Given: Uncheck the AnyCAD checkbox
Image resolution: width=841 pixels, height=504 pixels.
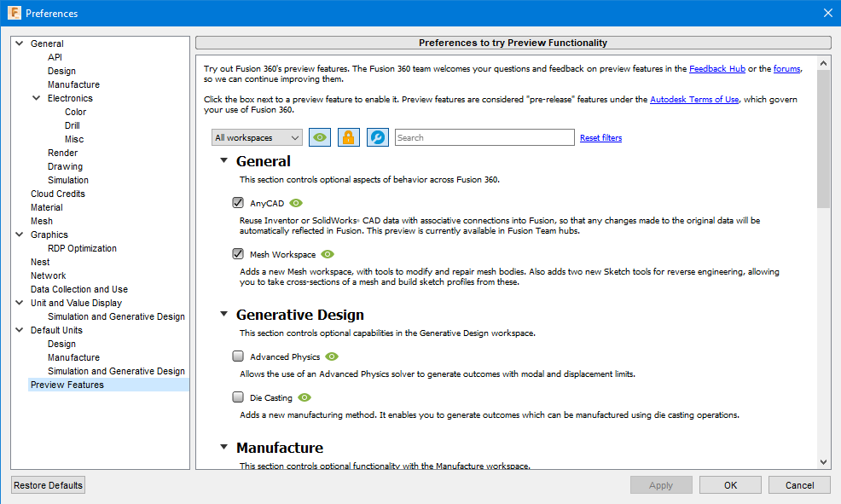Looking at the screenshot, I should tap(238, 203).
